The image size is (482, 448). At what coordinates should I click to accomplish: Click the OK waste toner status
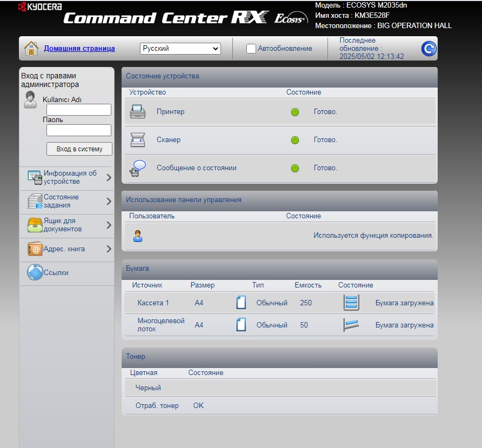point(198,405)
